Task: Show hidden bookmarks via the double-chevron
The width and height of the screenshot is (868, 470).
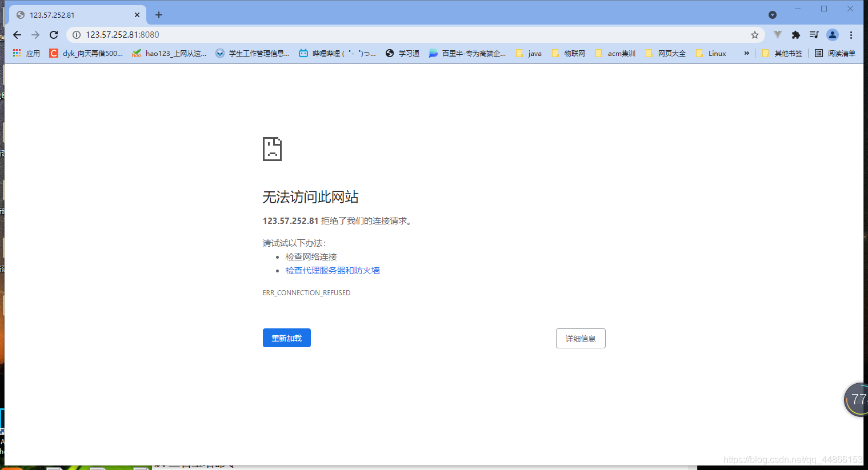Action: click(x=746, y=53)
